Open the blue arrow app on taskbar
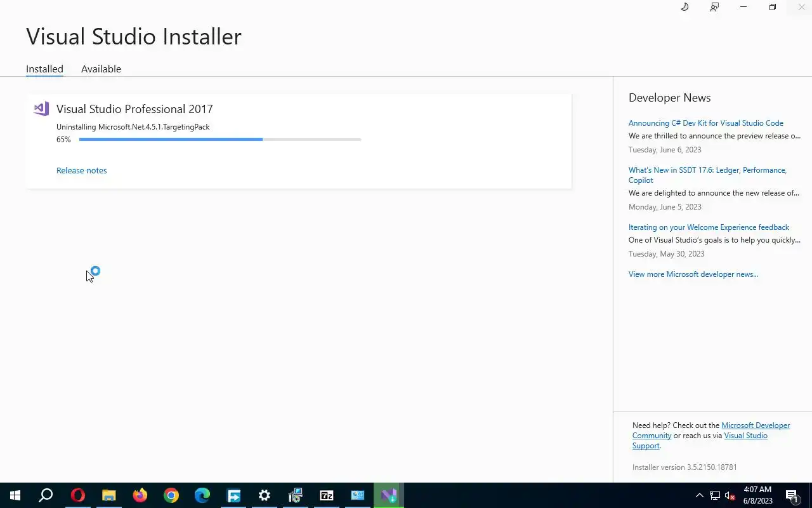The height and width of the screenshot is (508, 812). 233,495
